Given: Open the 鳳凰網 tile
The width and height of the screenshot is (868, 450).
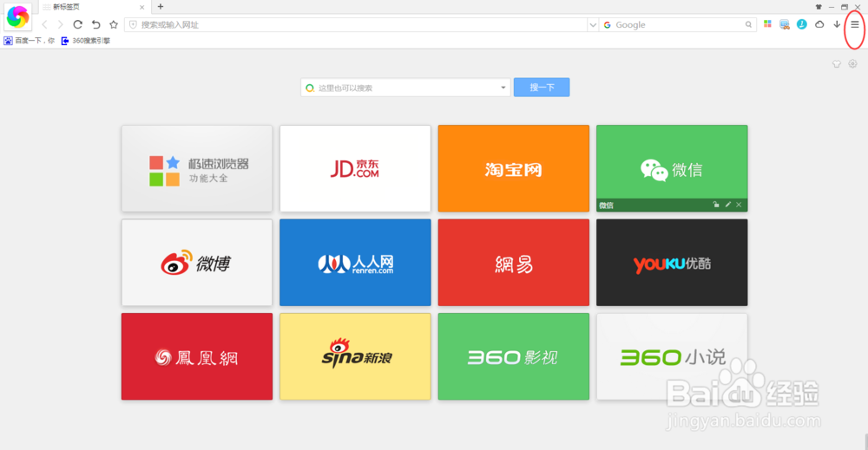Looking at the screenshot, I should [x=197, y=356].
